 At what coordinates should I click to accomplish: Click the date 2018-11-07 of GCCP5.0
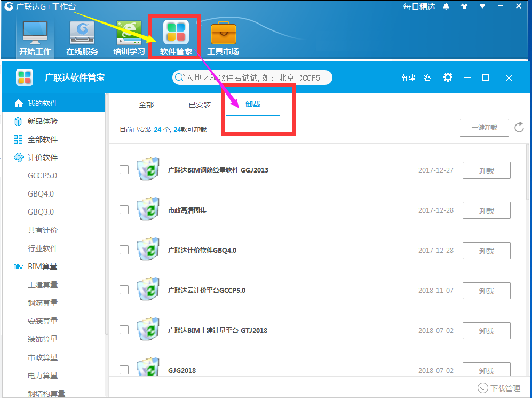pyautogui.click(x=436, y=290)
